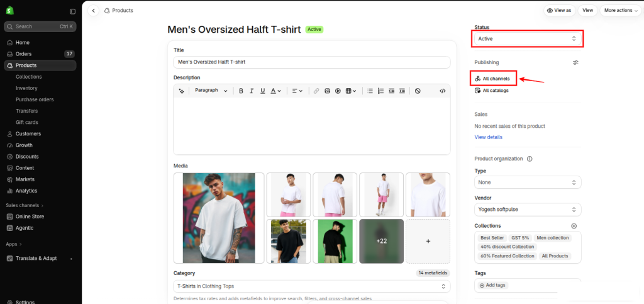Open the text alignment dropdown
Viewport: 644px width, 304px height.
(x=297, y=91)
